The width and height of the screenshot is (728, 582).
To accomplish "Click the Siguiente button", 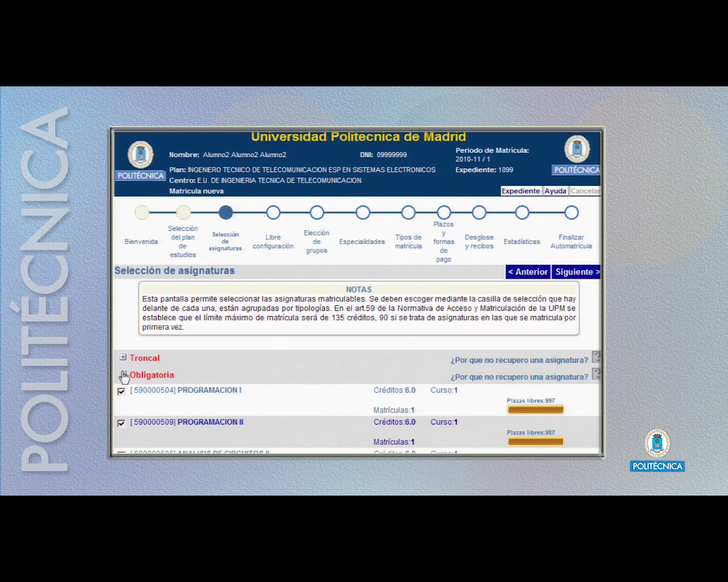I will 577,272.
